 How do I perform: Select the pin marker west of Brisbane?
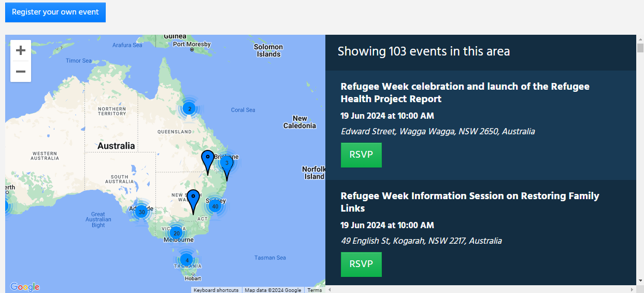(208, 162)
